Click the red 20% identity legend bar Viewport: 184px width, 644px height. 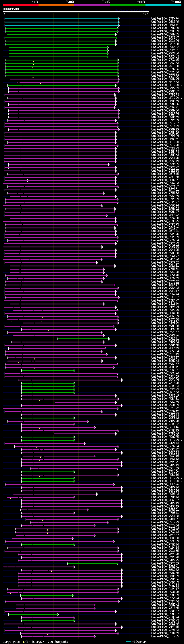20,5
